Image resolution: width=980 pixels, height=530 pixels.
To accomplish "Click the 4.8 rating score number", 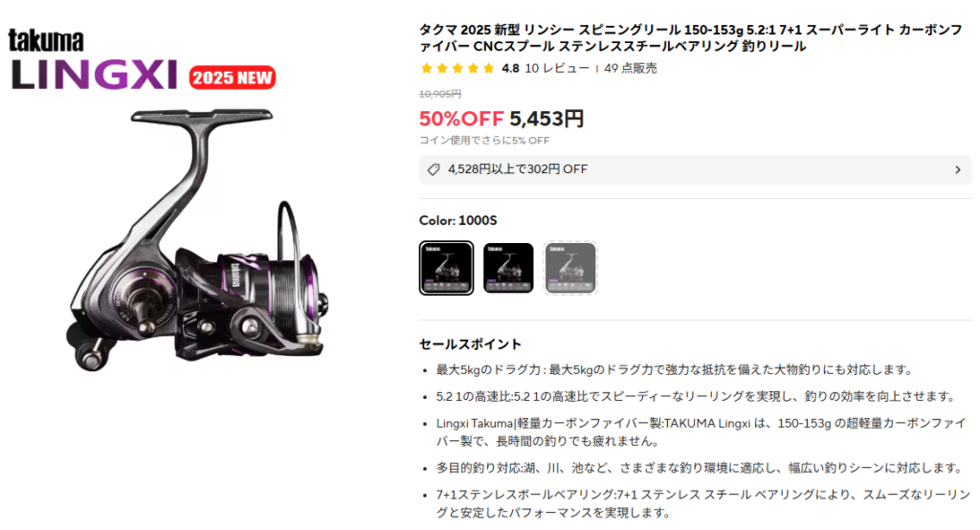I will click(x=510, y=68).
